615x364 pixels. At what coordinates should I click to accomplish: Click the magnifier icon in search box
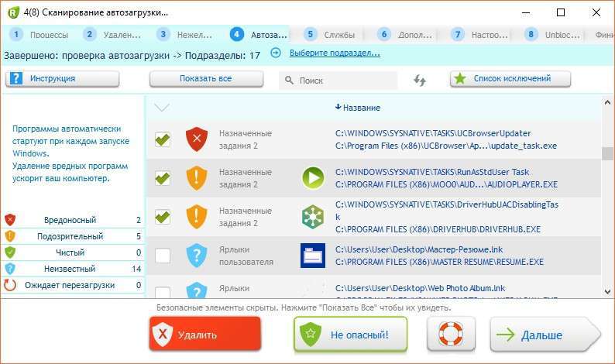click(x=289, y=81)
